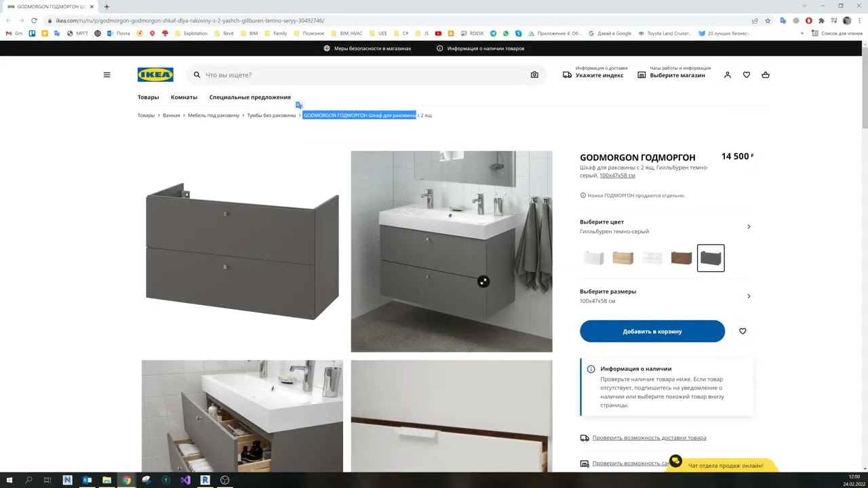Open Visual Studio from the taskbar

pos(185,480)
